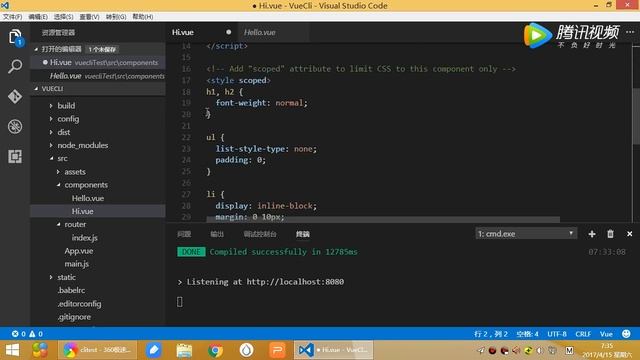Close the terminal panel with X icon

629,234
